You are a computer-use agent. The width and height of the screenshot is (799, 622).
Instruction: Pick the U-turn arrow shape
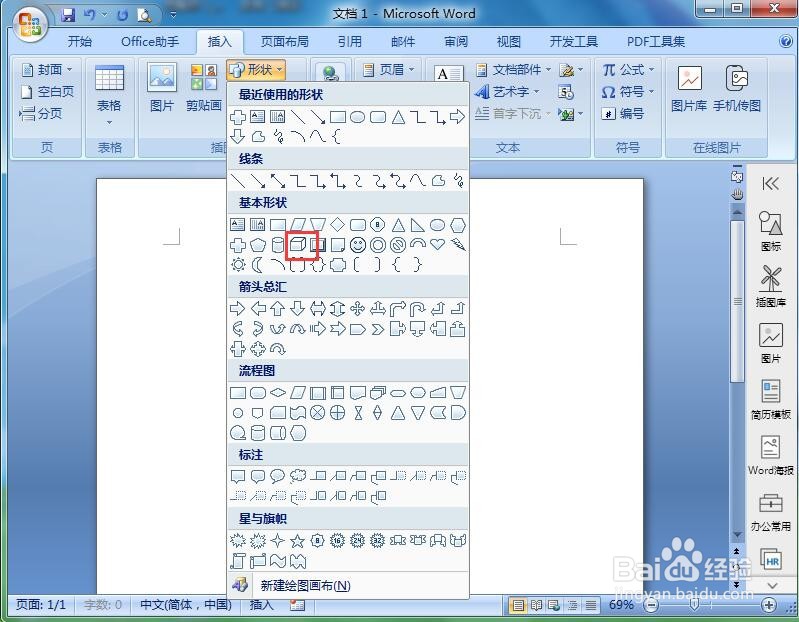pos(417,309)
